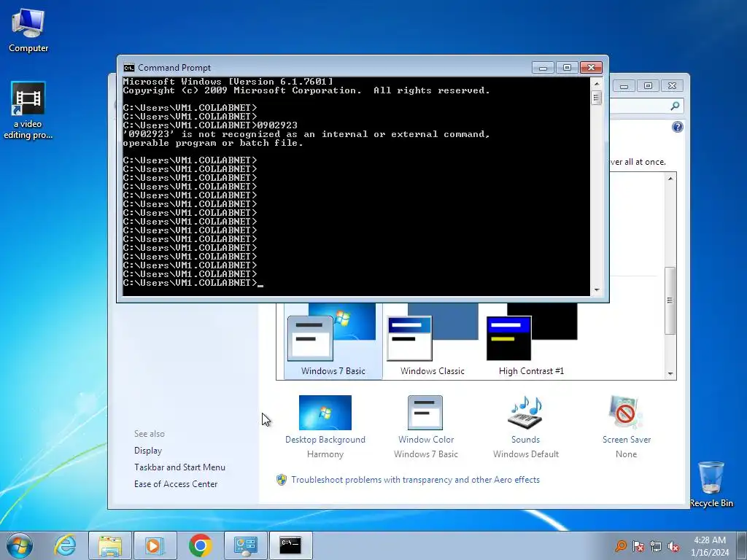Open Desktop Background settings icon
747x560 pixels.
click(x=325, y=413)
